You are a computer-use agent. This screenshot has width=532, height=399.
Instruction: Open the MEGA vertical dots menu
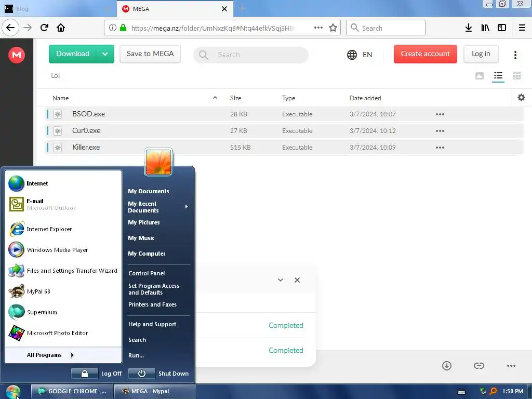tap(515, 55)
